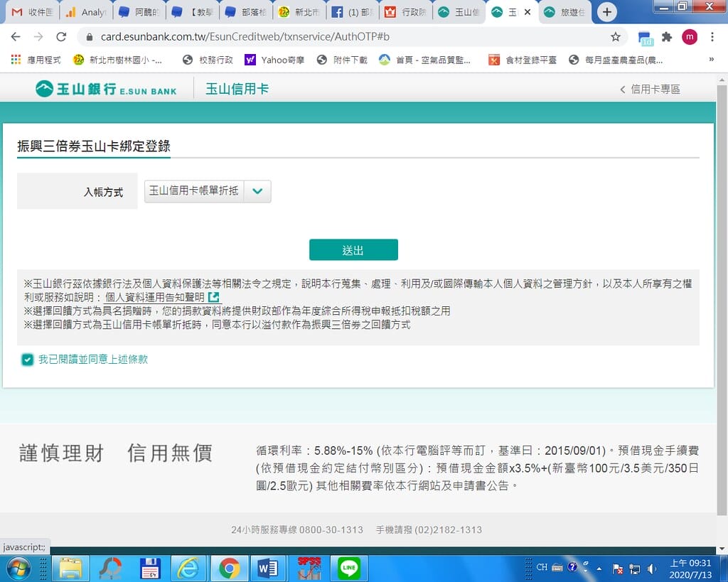Click the browser forward arrow

38,37
